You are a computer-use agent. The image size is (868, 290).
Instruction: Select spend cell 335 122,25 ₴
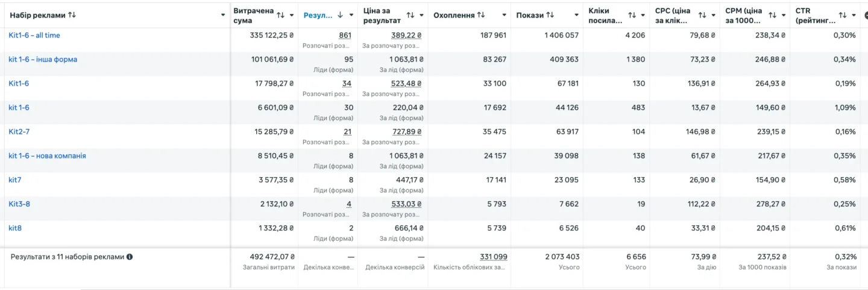(271, 36)
